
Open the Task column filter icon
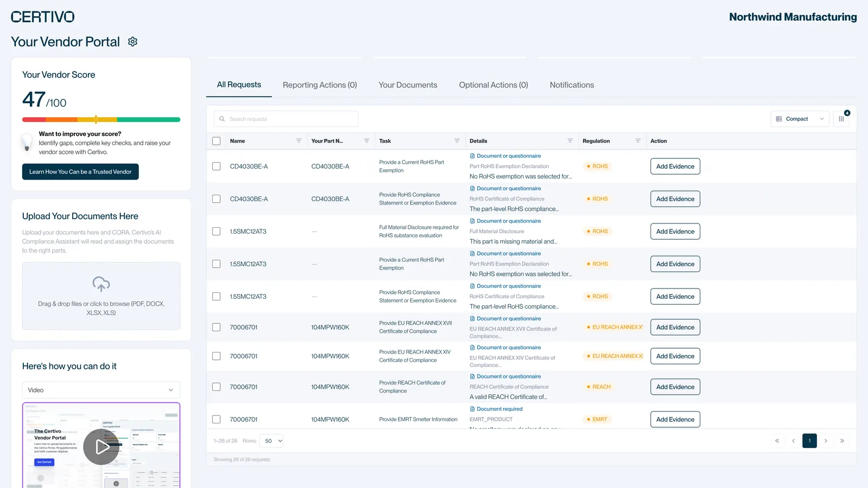point(457,141)
